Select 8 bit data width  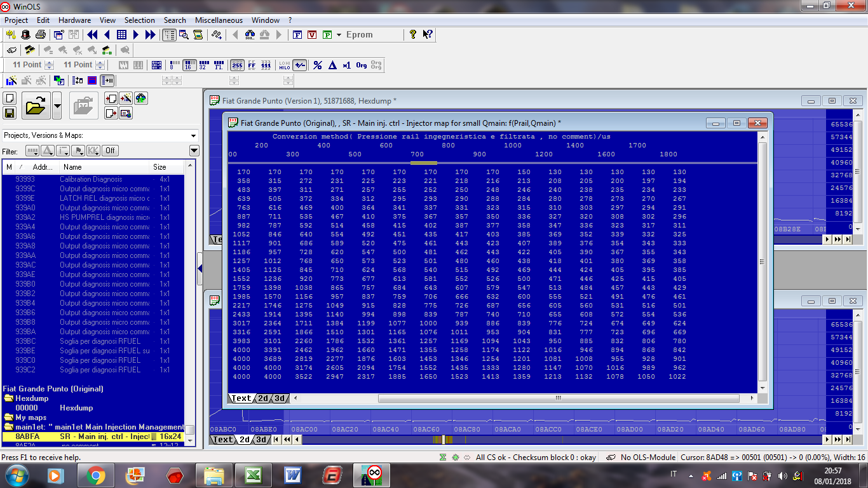click(x=173, y=65)
